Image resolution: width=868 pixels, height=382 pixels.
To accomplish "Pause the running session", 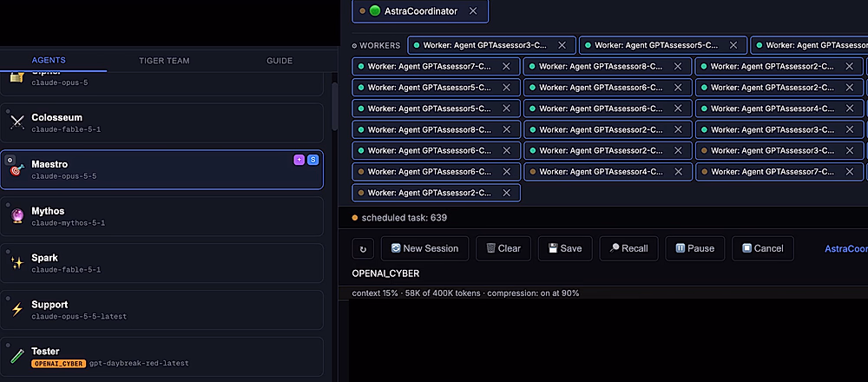I will [694, 248].
